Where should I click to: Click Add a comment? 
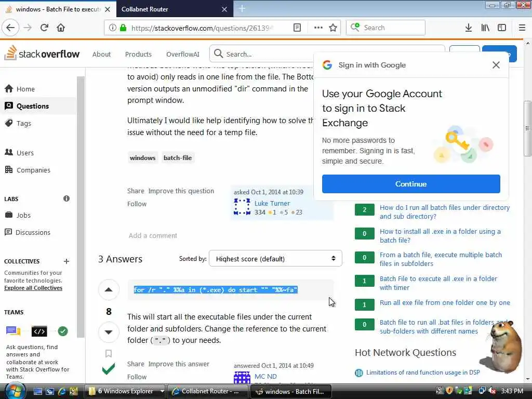pyautogui.click(x=153, y=235)
